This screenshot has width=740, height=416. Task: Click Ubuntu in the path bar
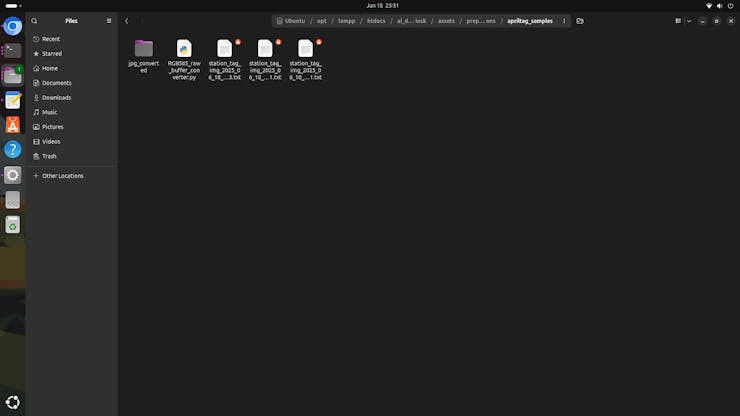pyautogui.click(x=291, y=21)
